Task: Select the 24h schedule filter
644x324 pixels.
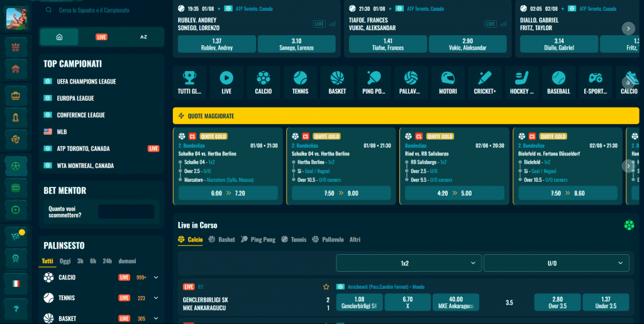Action: (107, 261)
